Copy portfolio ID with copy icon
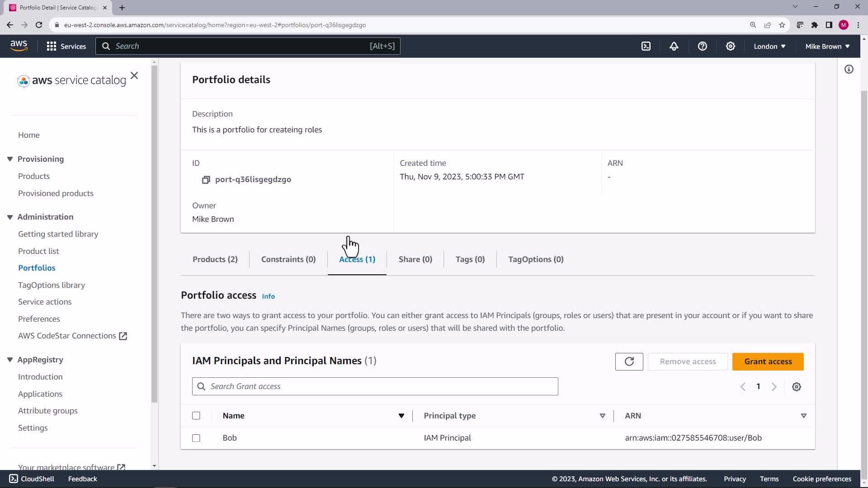 coord(206,180)
